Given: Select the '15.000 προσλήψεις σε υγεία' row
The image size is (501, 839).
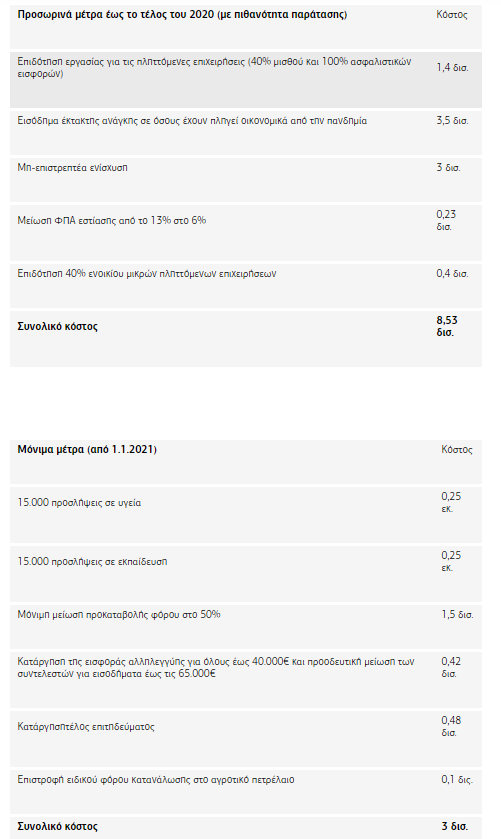Looking at the screenshot, I should tap(246, 515).
